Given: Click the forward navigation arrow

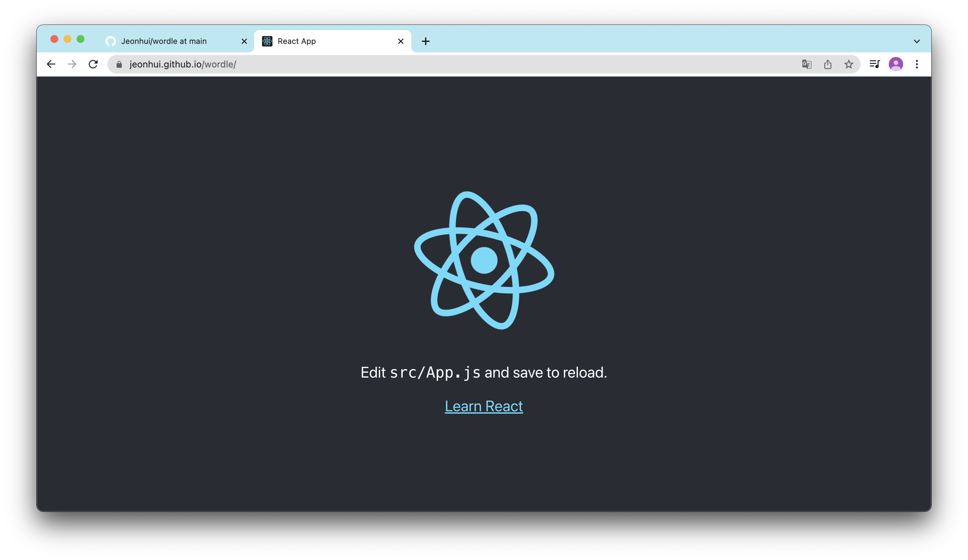Looking at the screenshot, I should tap(72, 64).
